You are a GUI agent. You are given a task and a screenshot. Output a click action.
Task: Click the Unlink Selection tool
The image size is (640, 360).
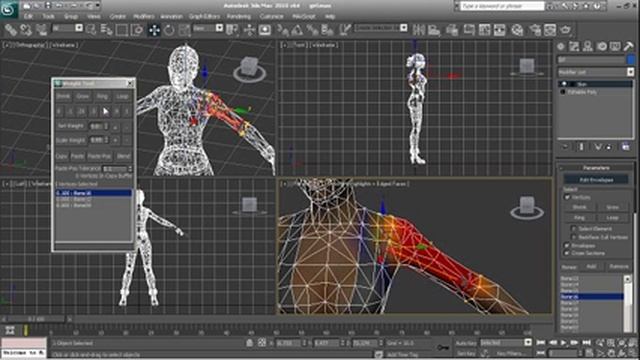(x=26, y=29)
